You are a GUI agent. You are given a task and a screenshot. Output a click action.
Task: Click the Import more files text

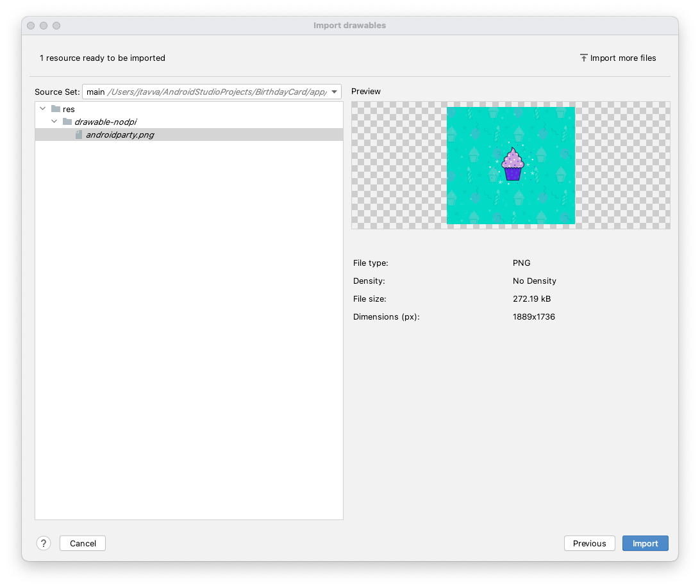[x=623, y=58]
